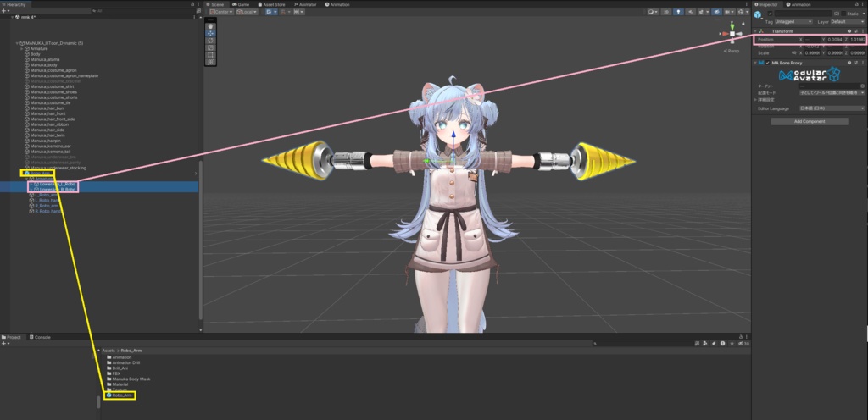Open the placement mode dropdown in MA Bone Proxy
This screenshot has width=868, height=420.
point(832,93)
